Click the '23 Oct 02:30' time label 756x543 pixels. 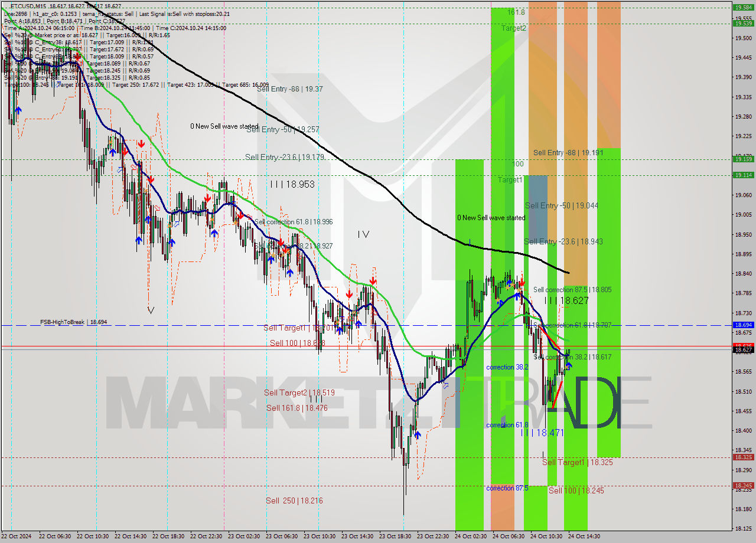pyautogui.click(x=243, y=536)
